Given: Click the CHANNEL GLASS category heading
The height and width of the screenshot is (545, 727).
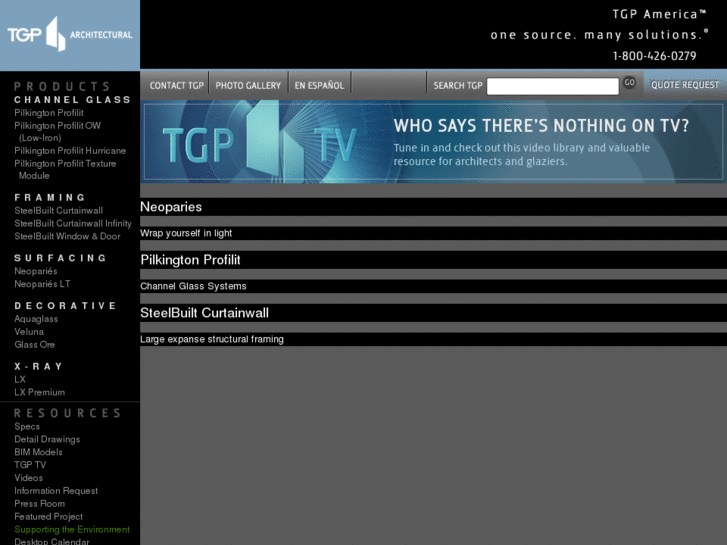Looking at the screenshot, I should (x=72, y=100).
